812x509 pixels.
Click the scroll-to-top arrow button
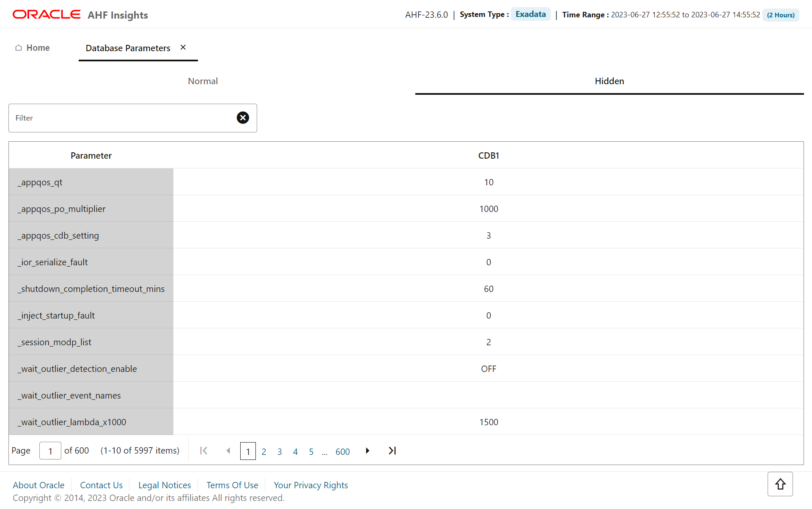(780, 484)
